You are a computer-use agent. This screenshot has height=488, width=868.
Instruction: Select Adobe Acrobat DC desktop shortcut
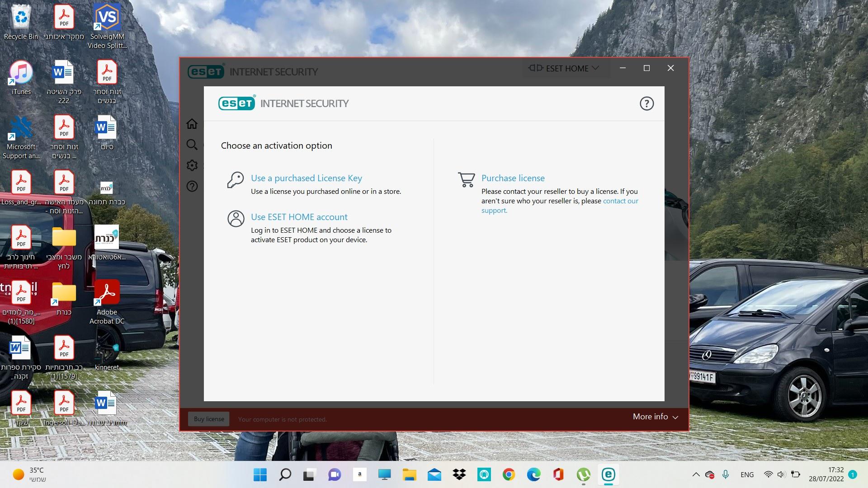[107, 302]
